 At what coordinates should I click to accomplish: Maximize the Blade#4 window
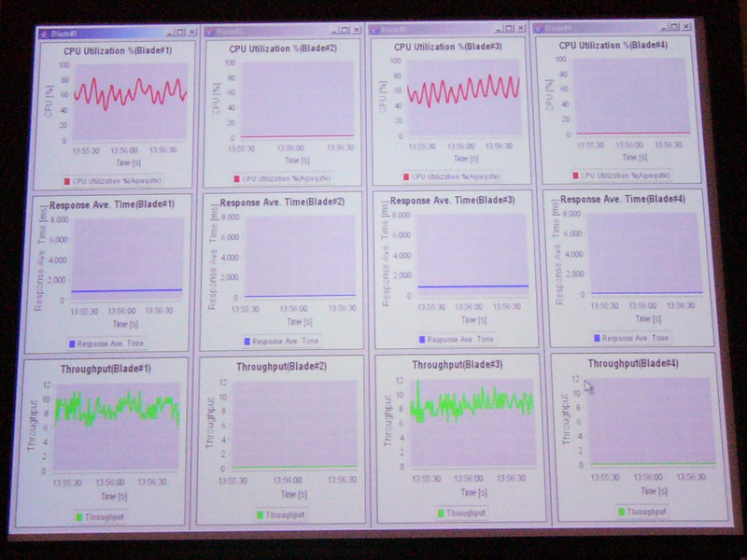coord(674,27)
